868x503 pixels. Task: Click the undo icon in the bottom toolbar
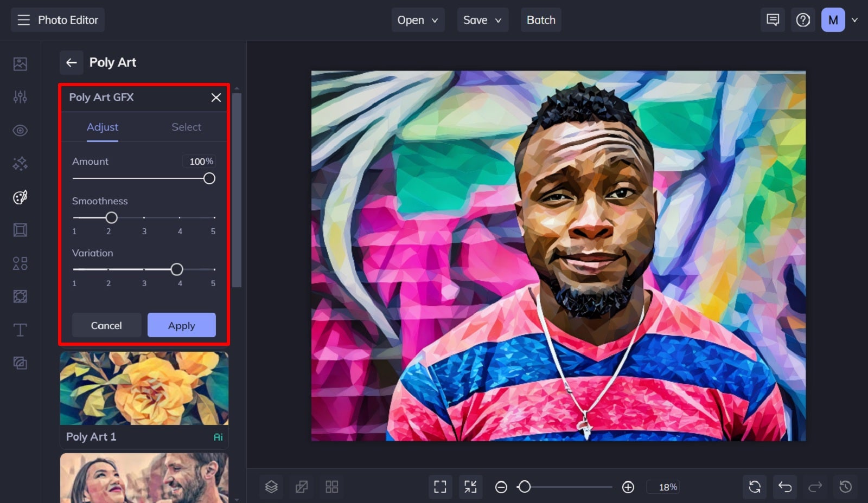(785, 487)
